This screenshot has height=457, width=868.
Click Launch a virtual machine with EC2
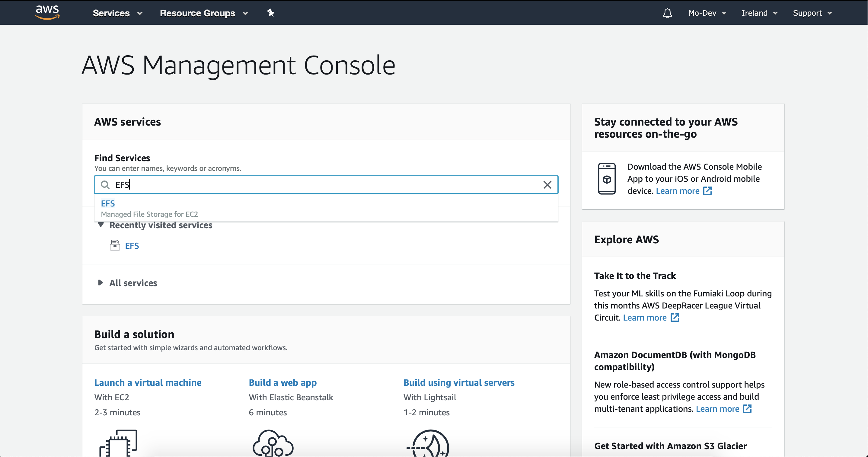(148, 382)
